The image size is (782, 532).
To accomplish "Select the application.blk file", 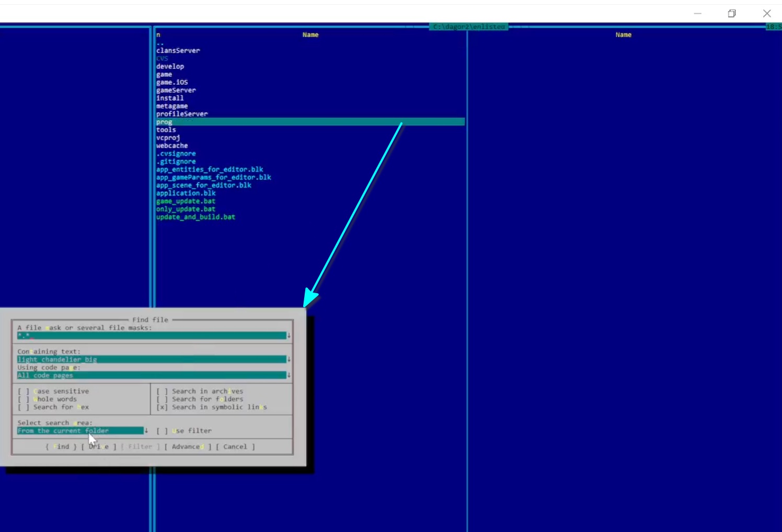I will pos(186,193).
